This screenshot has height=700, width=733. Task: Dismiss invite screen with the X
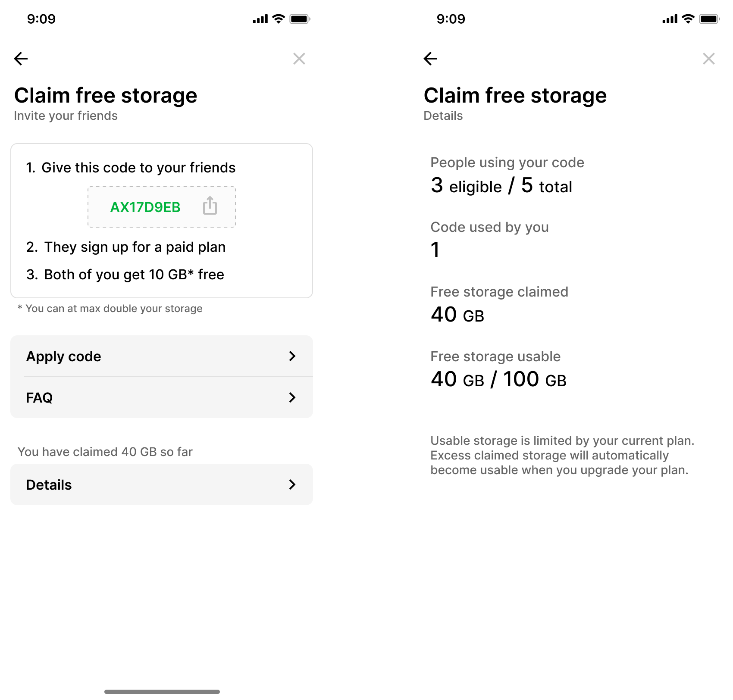click(300, 59)
